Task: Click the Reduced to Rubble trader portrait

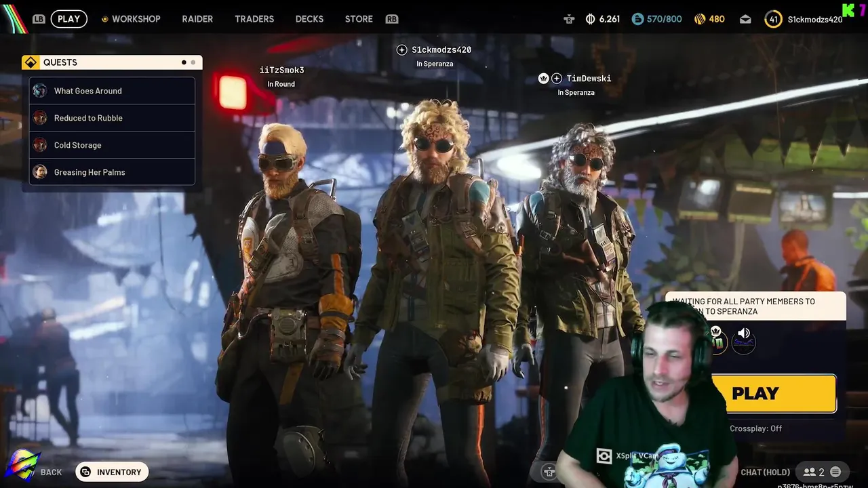Action: point(40,118)
